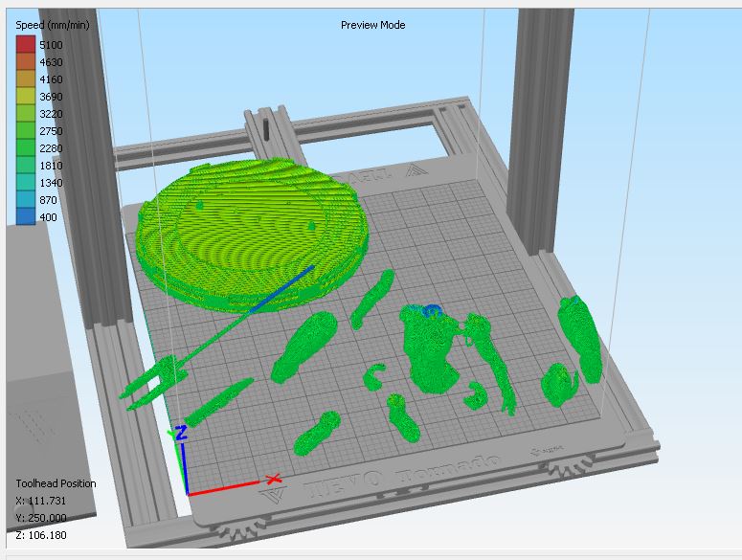Click the red 5100 speed color swatch
The image size is (742, 560).
point(25,45)
